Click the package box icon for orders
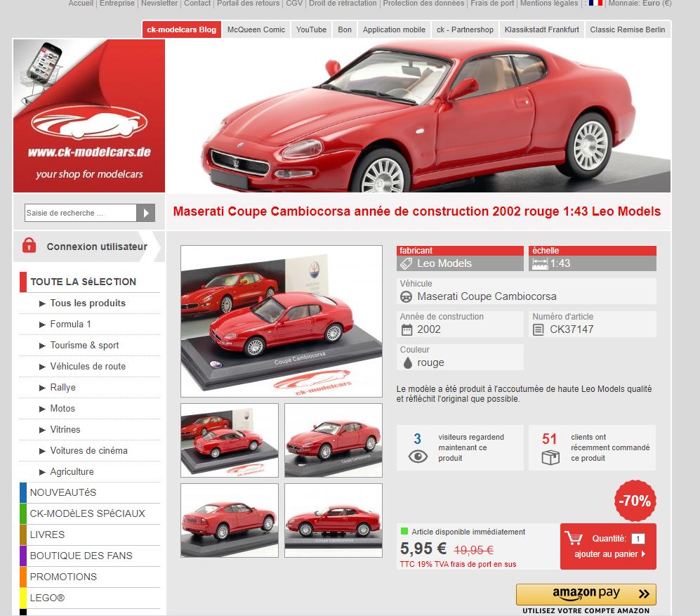Image resolution: width=700 pixels, height=616 pixels. [x=550, y=457]
